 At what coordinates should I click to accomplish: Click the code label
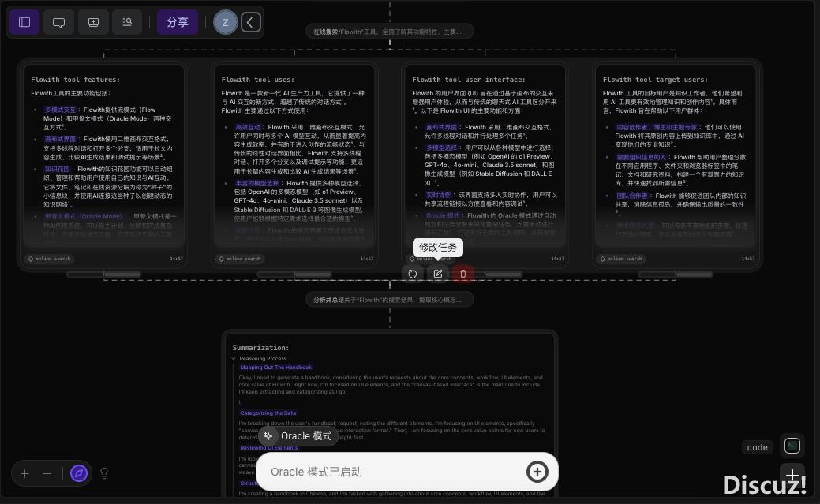757,447
